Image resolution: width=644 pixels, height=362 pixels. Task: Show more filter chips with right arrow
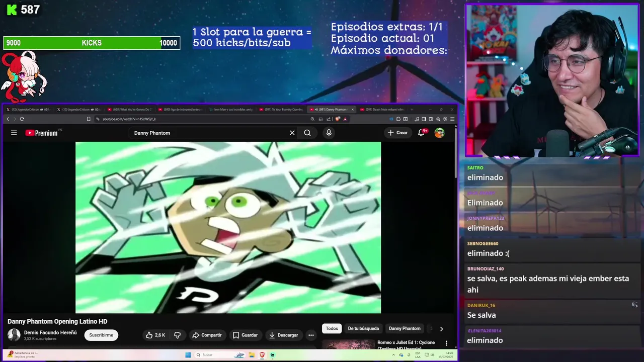(441, 329)
